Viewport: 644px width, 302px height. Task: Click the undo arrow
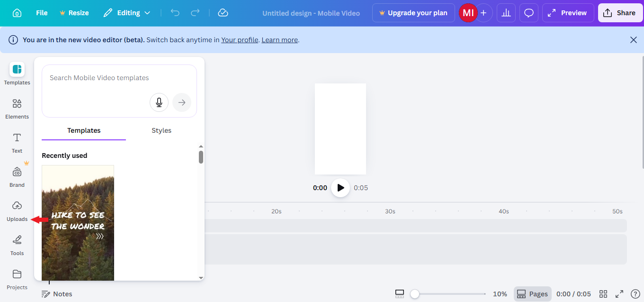pyautogui.click(x=175, y=13)
